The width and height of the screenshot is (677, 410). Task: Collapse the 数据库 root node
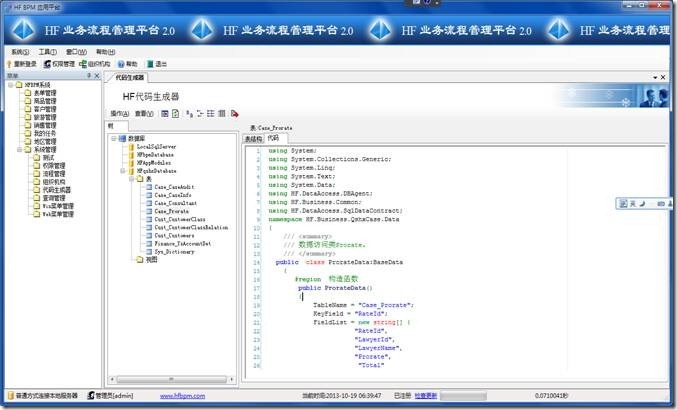(x=114, y=139)
